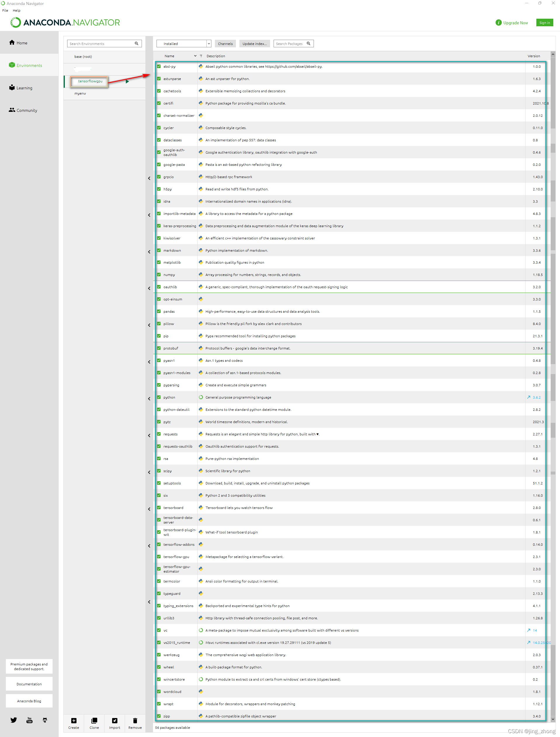The height and width of the screenshot is (737, 560).
Task: Click the collapse arrow beside oauthlib row
Action: (149, 288)
